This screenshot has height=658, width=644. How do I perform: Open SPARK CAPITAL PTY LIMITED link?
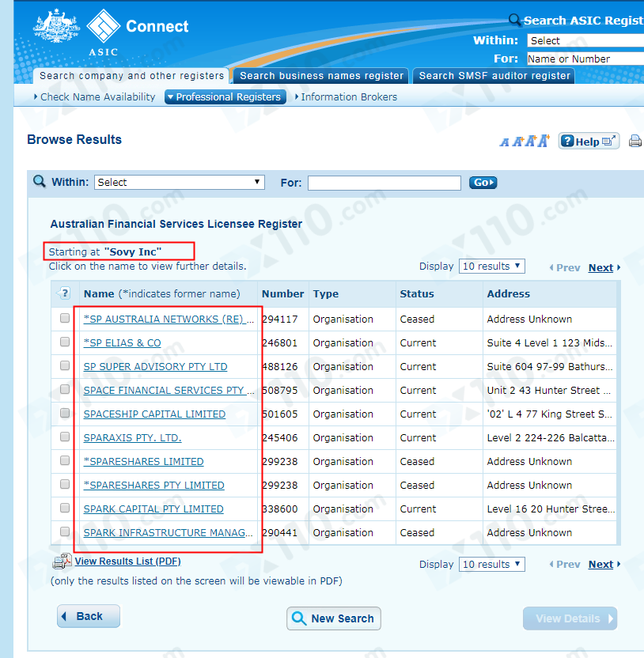pos(153,509)
